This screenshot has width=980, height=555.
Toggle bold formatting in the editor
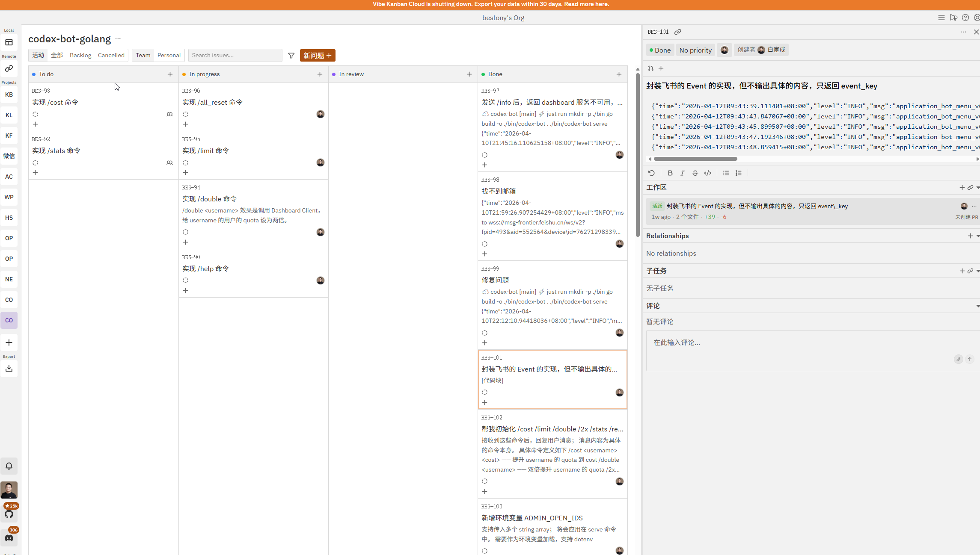[670, 173]
